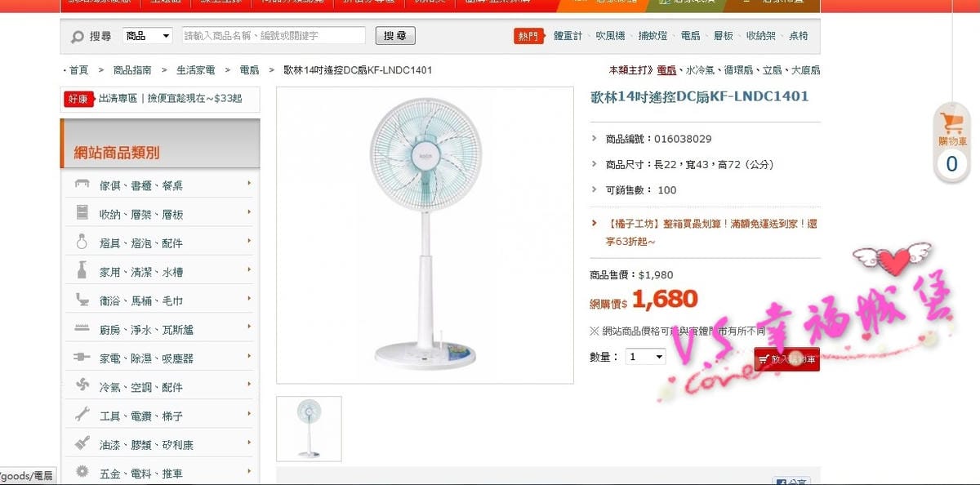The image size is (980, 485).
Task: Click the paintbrush paint category icon
Action: coord(82,444)
